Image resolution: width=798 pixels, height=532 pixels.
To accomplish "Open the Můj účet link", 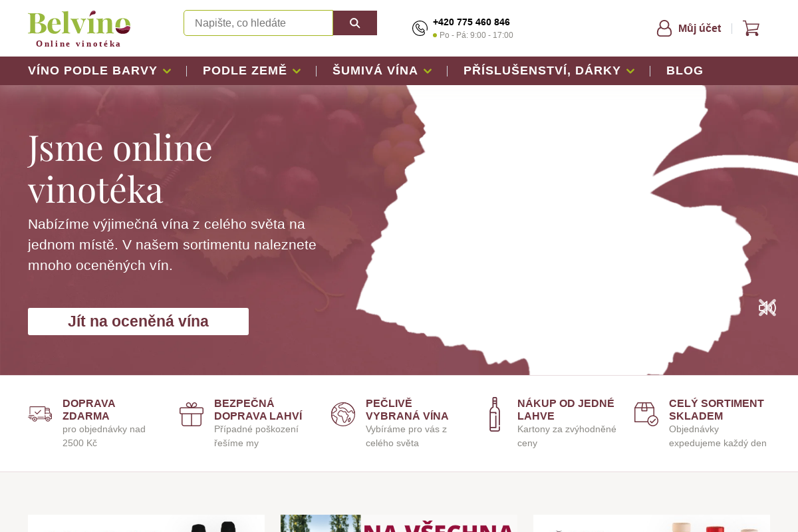I will click(700, 28).
